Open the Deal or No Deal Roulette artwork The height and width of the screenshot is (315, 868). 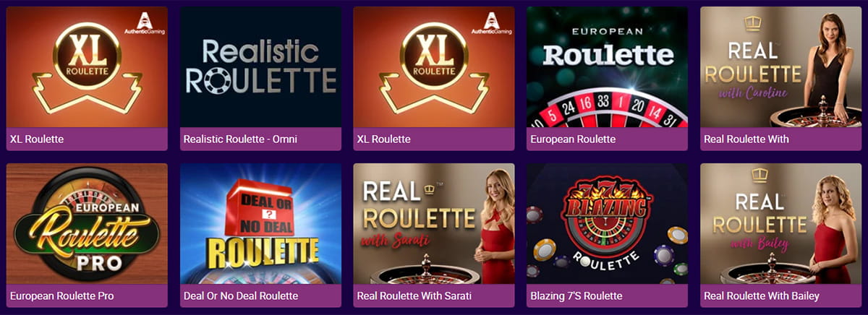point(260,223)
